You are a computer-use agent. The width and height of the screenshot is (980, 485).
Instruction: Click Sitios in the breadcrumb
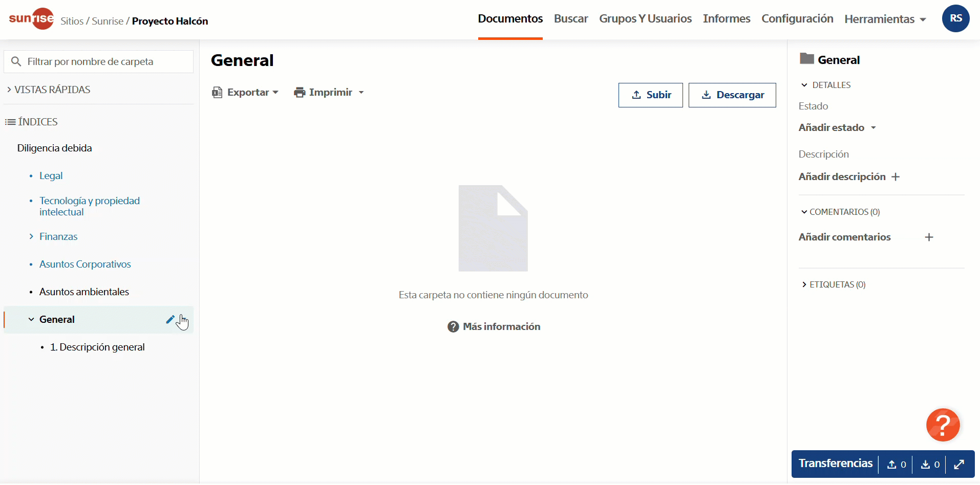[x=72, y=21]
